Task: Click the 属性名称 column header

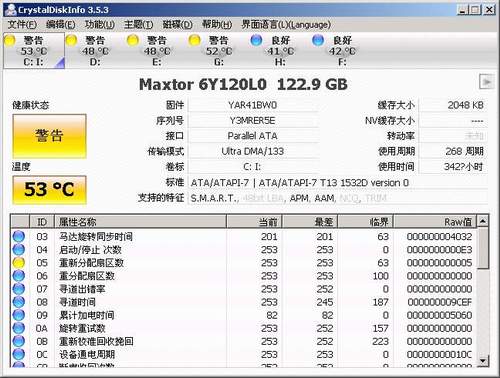Action: (140, 222)
